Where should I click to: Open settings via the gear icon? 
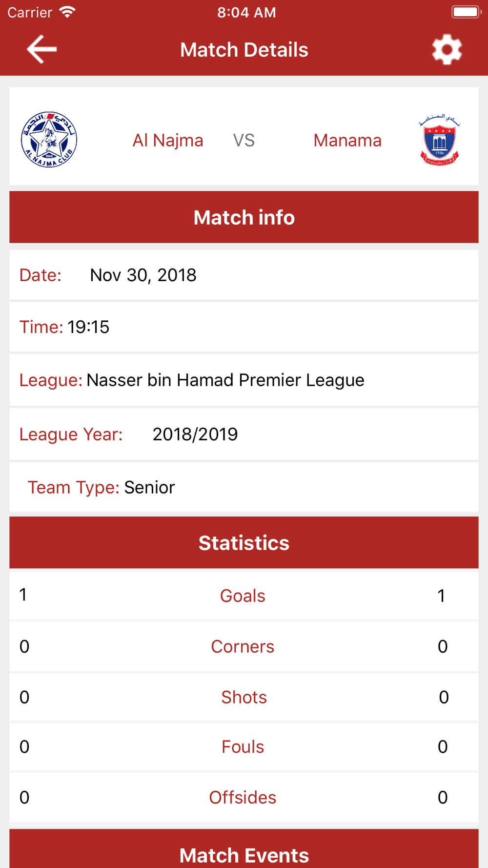point(447,49)
